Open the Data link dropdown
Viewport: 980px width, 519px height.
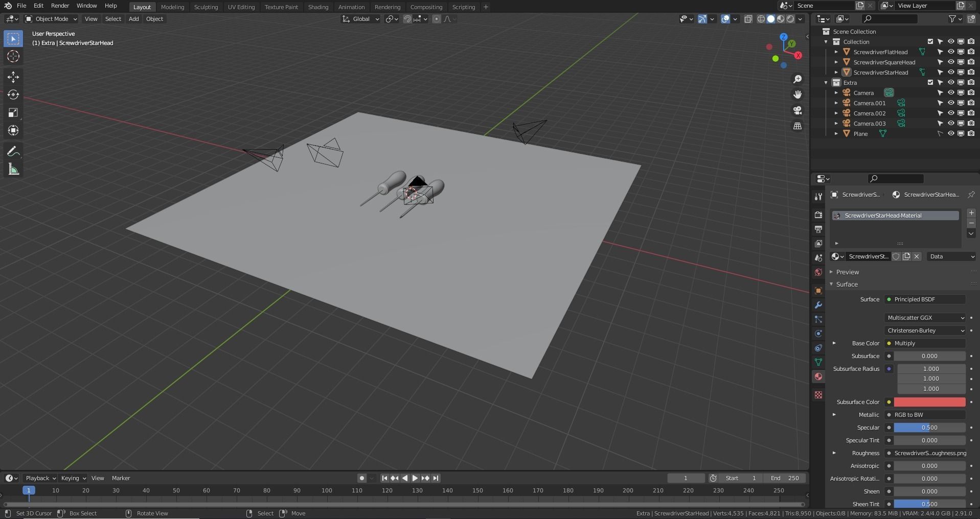click(952, 256)
